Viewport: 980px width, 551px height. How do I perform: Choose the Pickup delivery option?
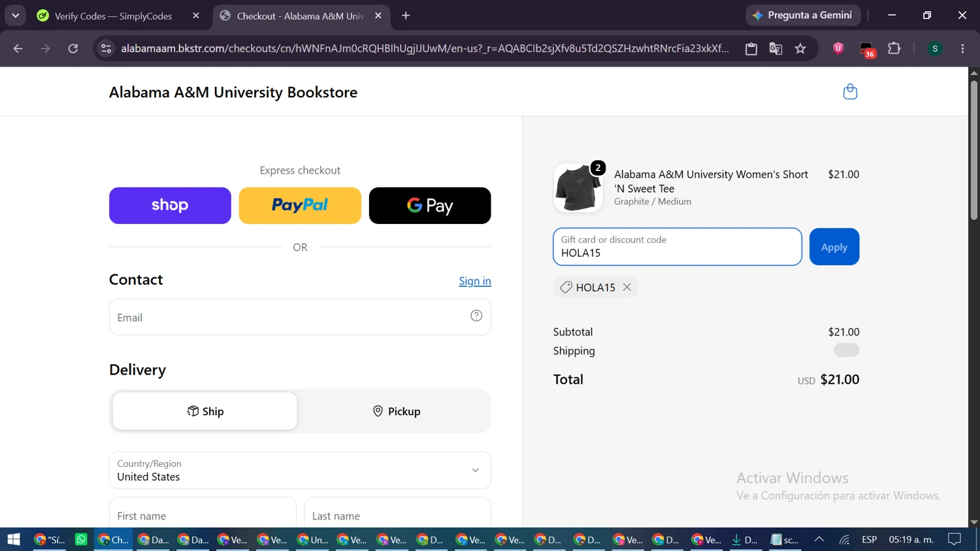click(396, 411)
